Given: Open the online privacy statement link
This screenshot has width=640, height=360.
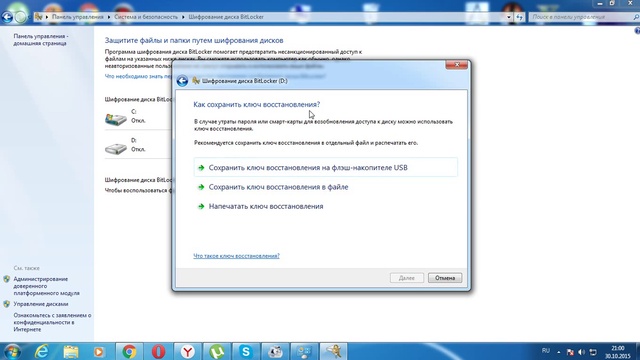Looking at the screenshot, I should [52, 322].
